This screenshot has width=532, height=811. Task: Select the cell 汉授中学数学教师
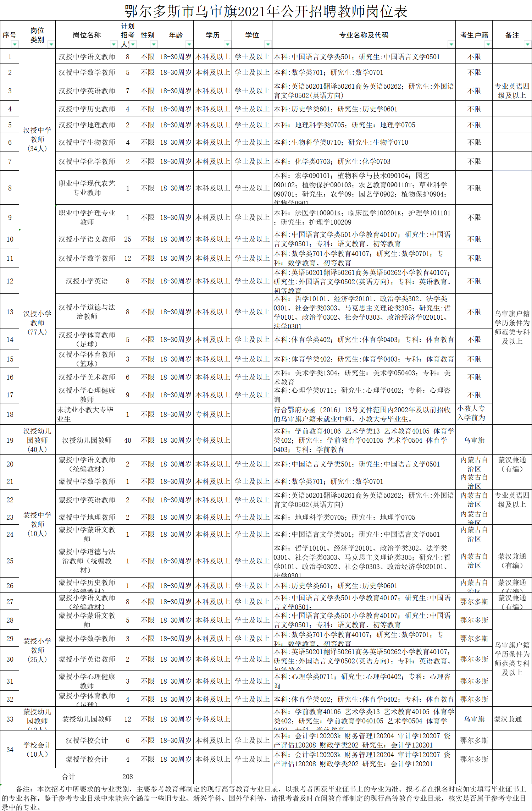87,72
